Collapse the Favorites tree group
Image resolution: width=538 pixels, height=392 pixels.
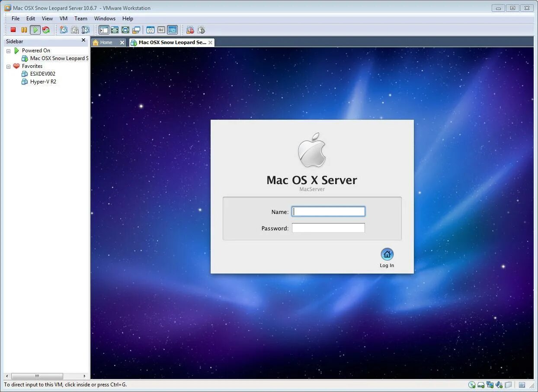8,67
